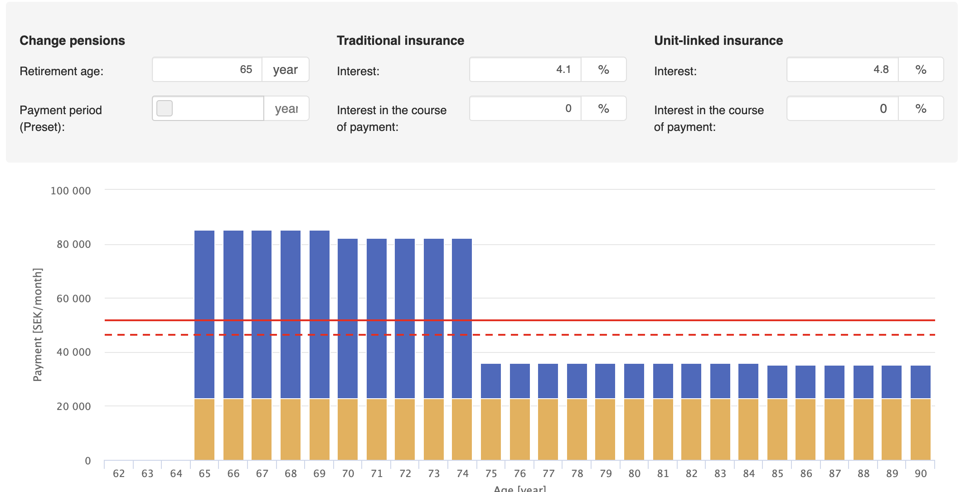
Task: Click the Unit-linked insurance Interest field
Action: tap(842, 70)
